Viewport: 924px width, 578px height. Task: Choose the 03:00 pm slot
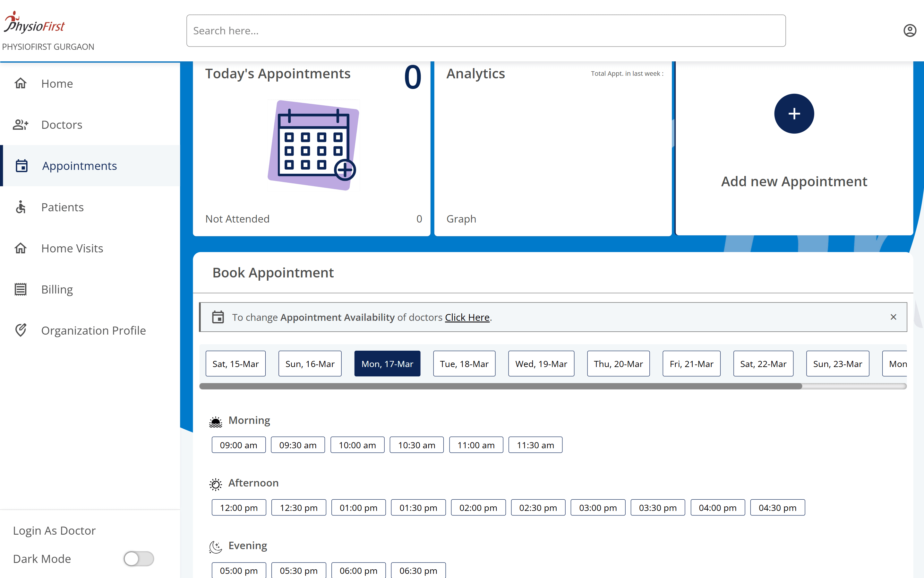click(598, 508)
